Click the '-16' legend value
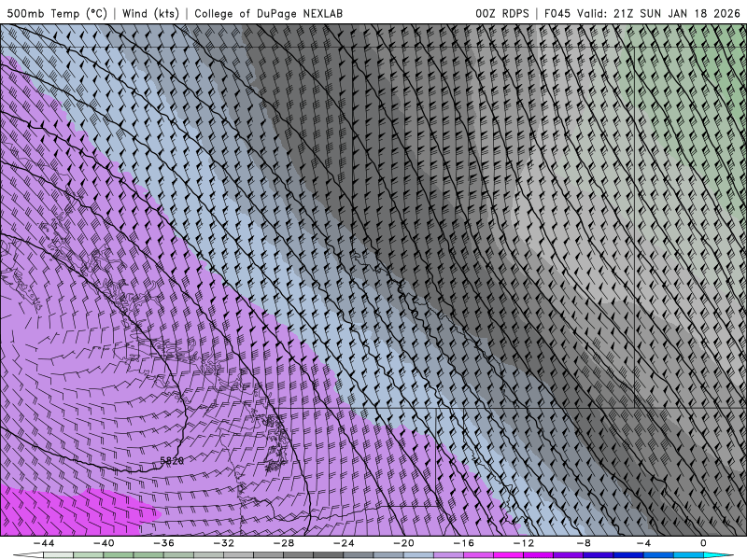 pyautogui.click(x=464, y=543)
